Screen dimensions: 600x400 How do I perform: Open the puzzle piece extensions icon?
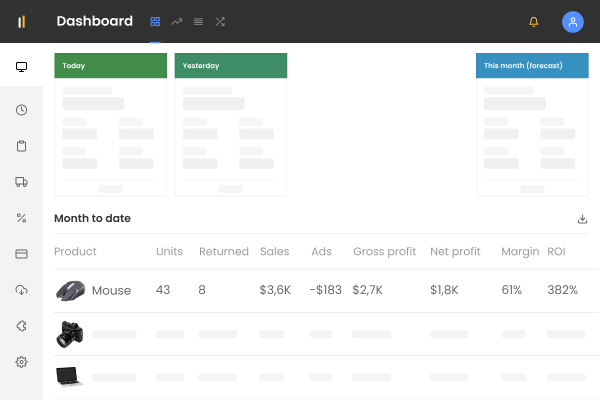click(x=21, y=326)
